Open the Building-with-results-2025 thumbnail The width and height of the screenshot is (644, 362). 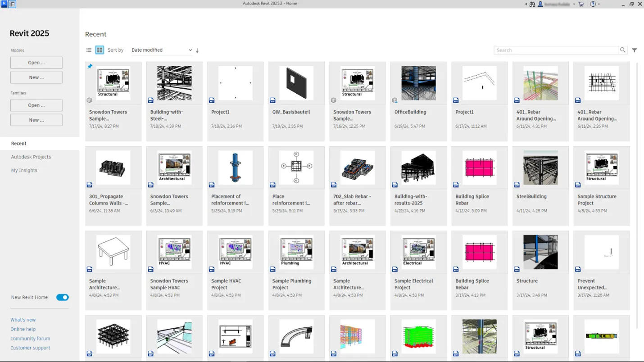coord(418,167)
